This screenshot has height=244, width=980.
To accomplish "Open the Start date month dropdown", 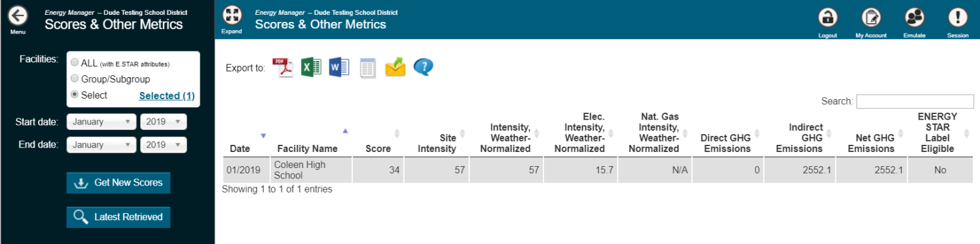I will tap(102, 122).
